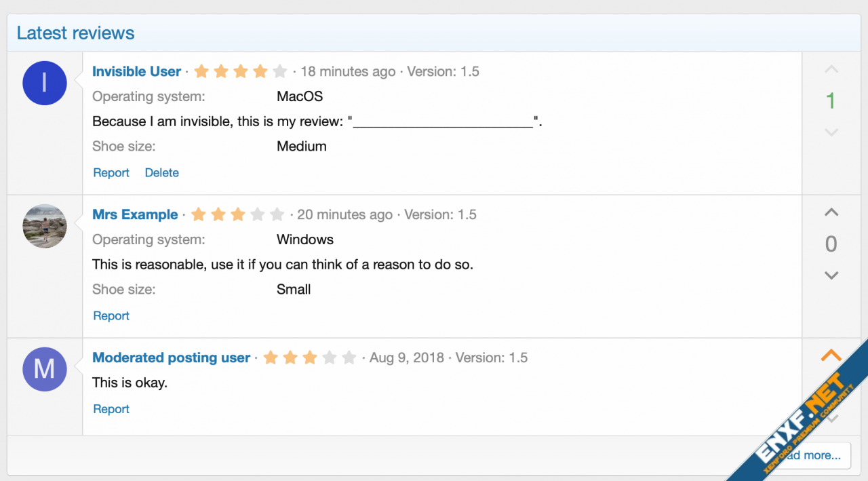Upvote the Invisible User review
Image resolution: width=868 pixels, height=481 pixels.
click(x=831, y=69)
